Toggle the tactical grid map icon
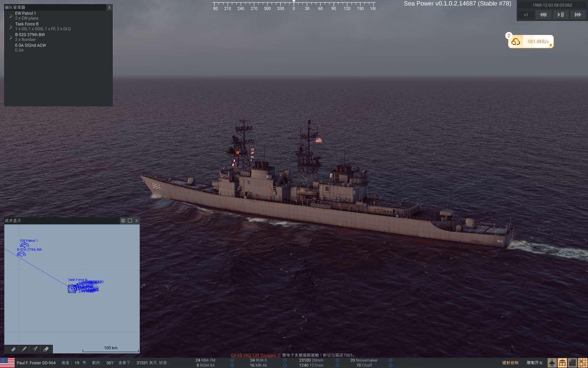 (x=582, y=363)
